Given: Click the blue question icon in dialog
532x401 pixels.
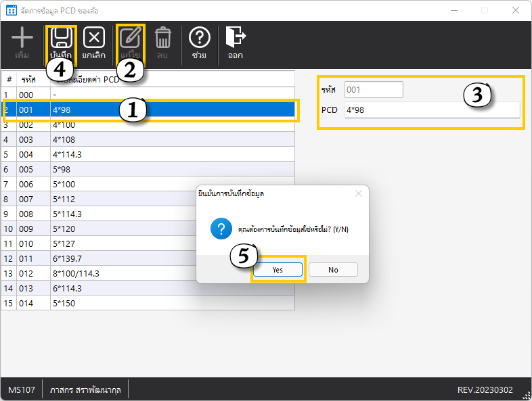Looking at the screenshot, I should click(221, 229).
